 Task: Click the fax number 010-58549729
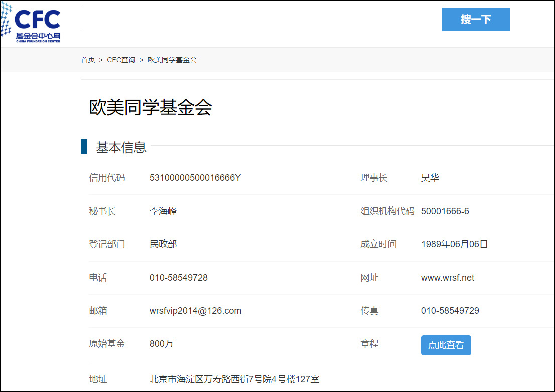tap(450, 311)
